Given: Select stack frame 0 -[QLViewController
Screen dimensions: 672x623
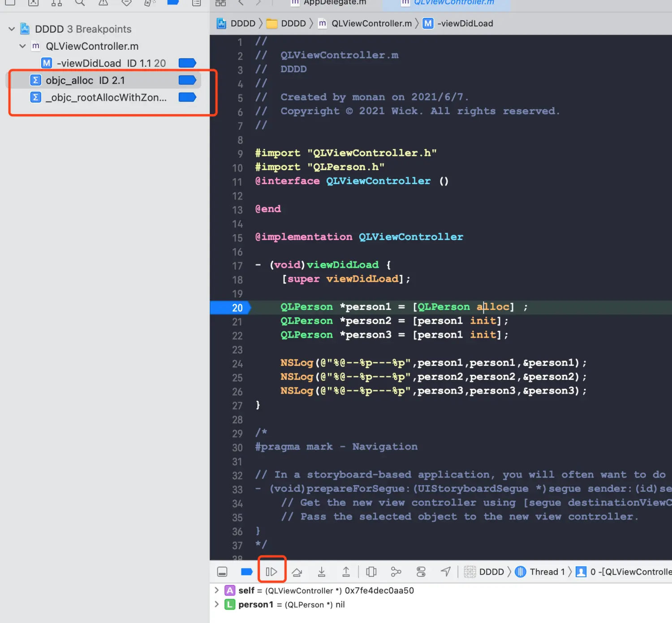Looking at the screenshot, I should pyautogui.click(x=624, y=571).
